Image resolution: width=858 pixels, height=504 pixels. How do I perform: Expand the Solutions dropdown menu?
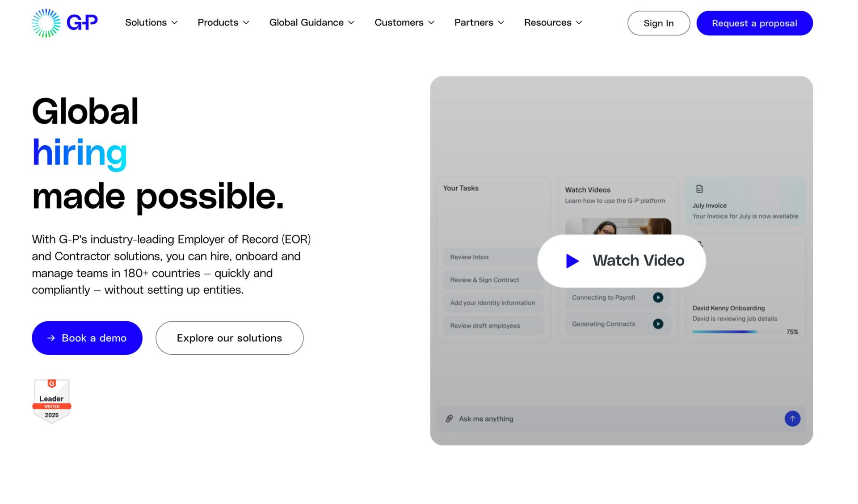click(x=151, y=22)
